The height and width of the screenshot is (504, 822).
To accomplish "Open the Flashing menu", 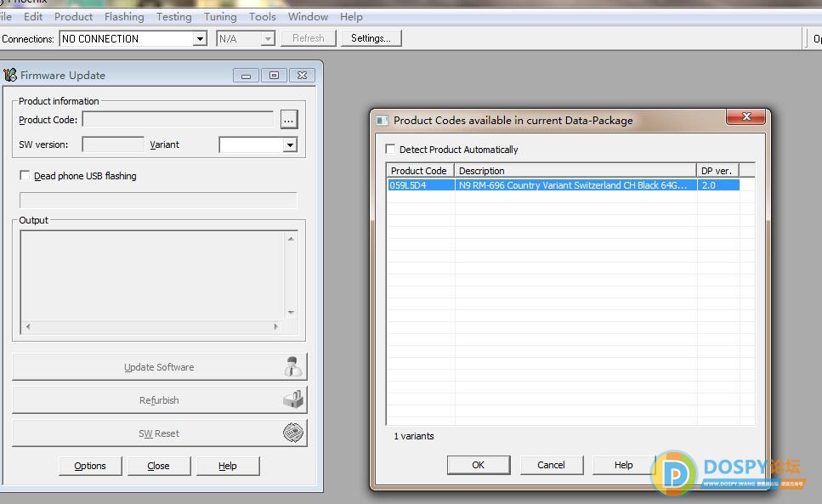I will (x=124, y=17).
